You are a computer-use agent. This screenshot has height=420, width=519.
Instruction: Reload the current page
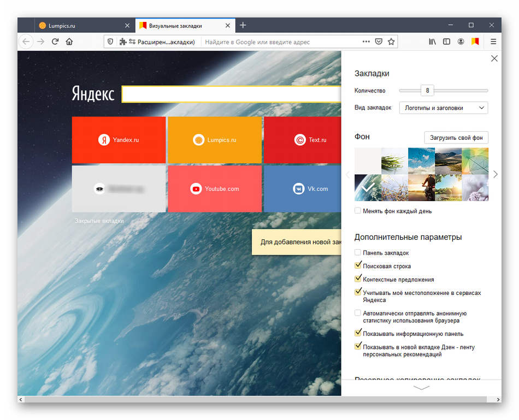[55, 42]
